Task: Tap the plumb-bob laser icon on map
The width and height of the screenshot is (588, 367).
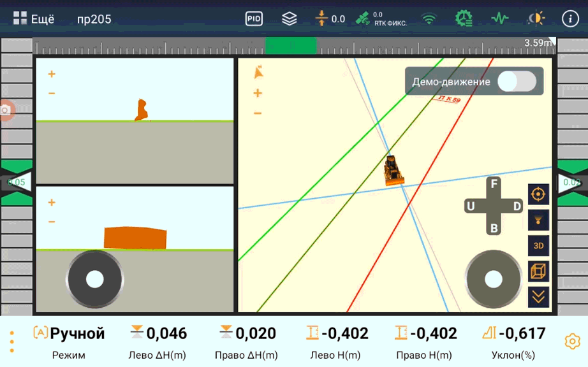Action: tap(538, 220)
